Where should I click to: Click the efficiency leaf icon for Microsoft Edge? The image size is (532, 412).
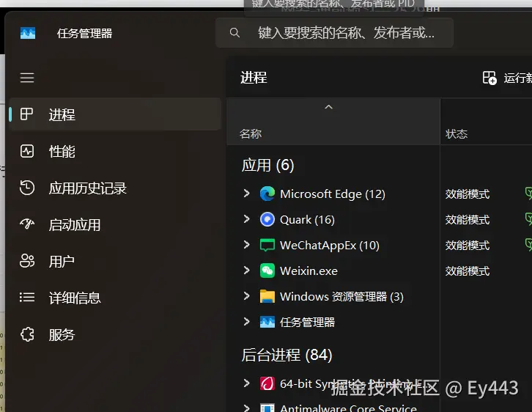[x=528, y=194]
